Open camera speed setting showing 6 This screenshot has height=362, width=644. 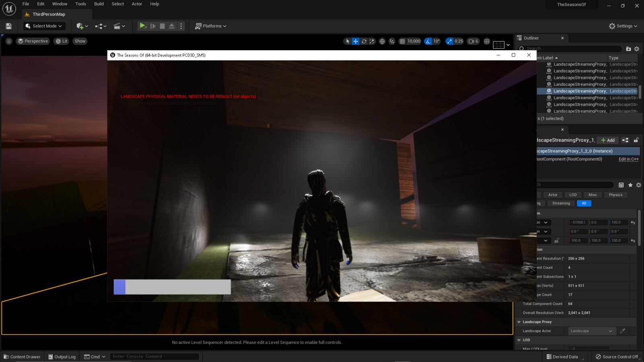[x=473, y=41]
